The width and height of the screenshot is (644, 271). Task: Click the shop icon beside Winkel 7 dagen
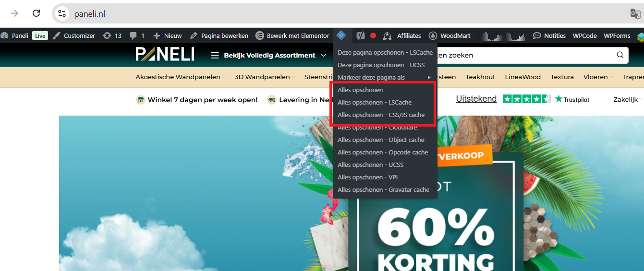click(141, 100)
